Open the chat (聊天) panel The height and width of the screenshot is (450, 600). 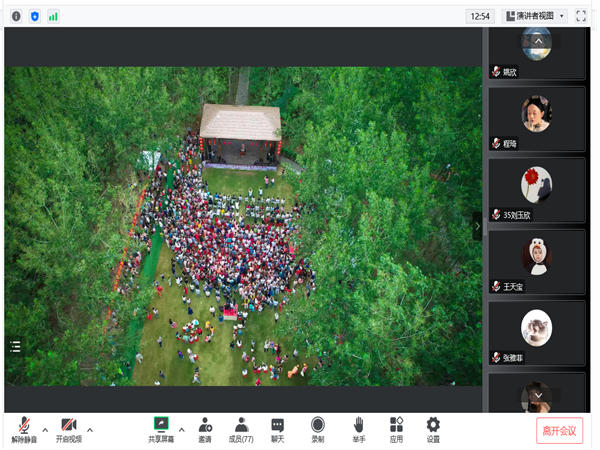click(x=277, y=429)
